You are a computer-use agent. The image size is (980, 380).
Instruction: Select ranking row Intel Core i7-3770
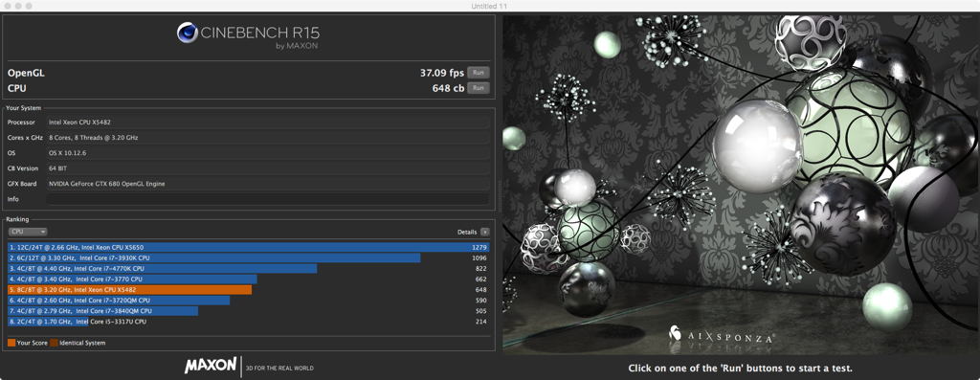point(249,279)
